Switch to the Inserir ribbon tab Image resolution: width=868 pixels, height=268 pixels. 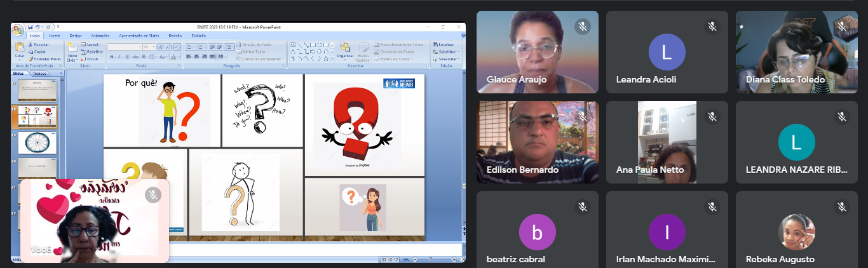click(55, 36)
